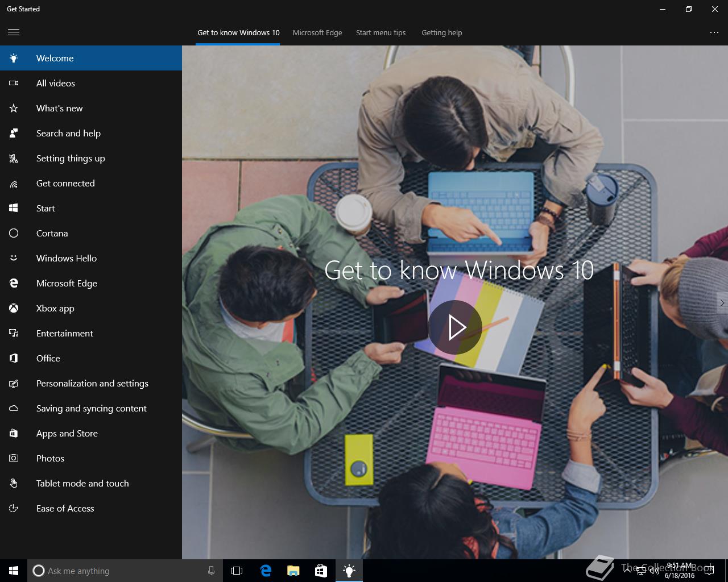The height and width of the screenshot is (582, 728).
Task: Click the Ease of Access icon
Action: [x=14, y=508]
